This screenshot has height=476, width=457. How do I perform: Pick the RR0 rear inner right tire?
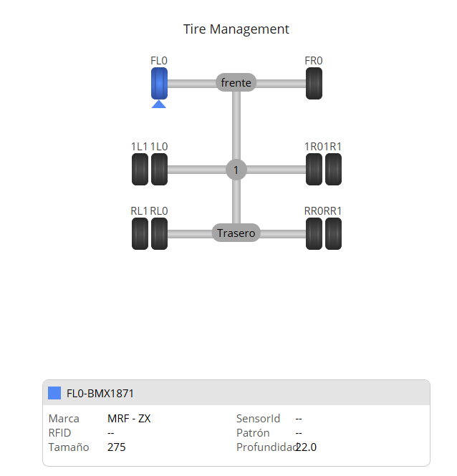coord(314,233)
